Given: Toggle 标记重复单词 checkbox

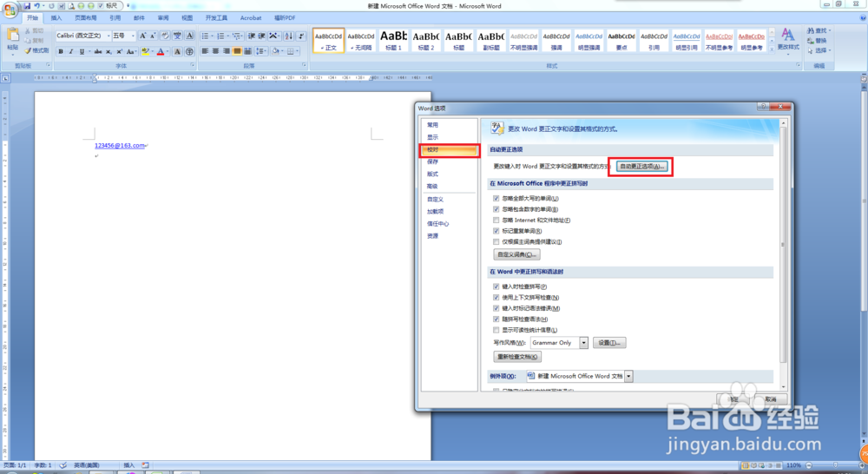Looking at the screenshot, I should [496, 231].
